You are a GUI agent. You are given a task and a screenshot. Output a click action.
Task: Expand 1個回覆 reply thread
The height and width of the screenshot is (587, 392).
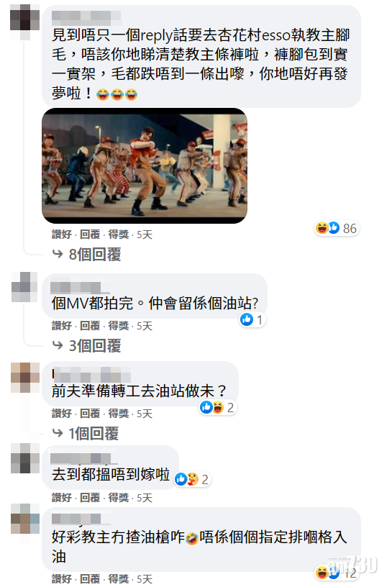tap(94, 434)
